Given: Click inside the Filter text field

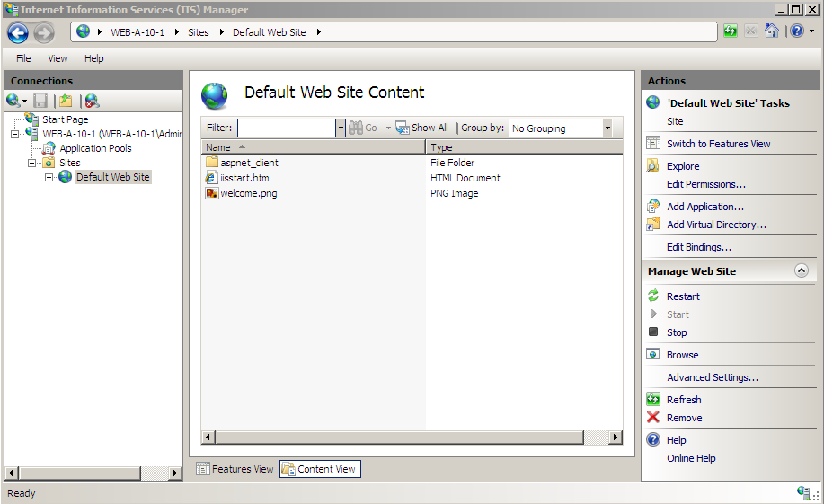Looking at the screenshot, I should (x=287, y=128).
